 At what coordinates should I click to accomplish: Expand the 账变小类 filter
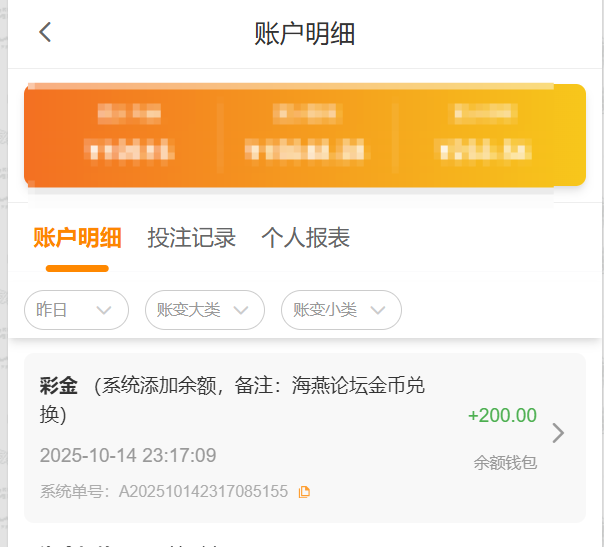point(340,310)
